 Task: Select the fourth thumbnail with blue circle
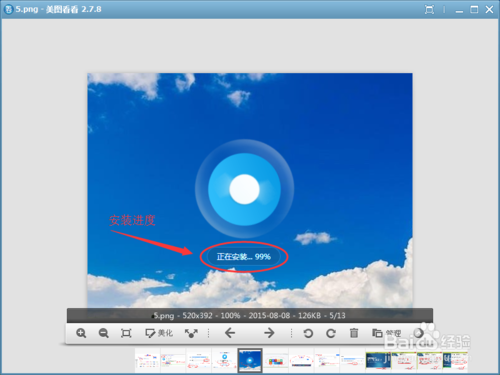(224, 361)
